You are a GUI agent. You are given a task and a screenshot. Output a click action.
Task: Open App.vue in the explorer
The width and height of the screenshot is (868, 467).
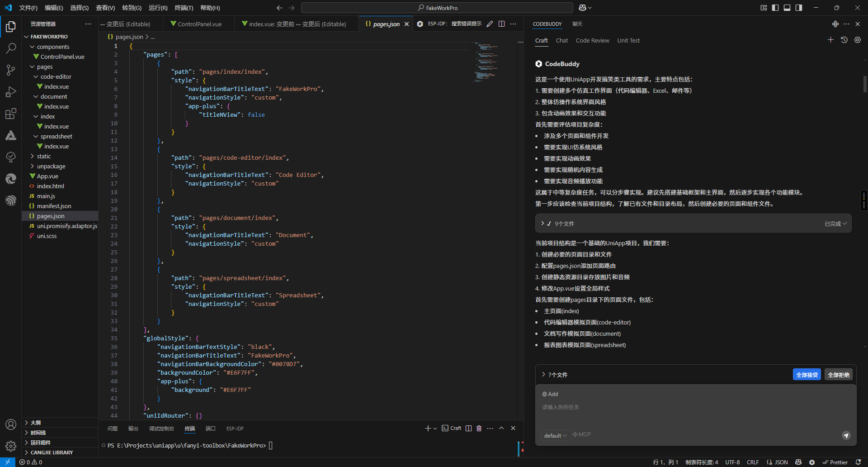[47, 176]
